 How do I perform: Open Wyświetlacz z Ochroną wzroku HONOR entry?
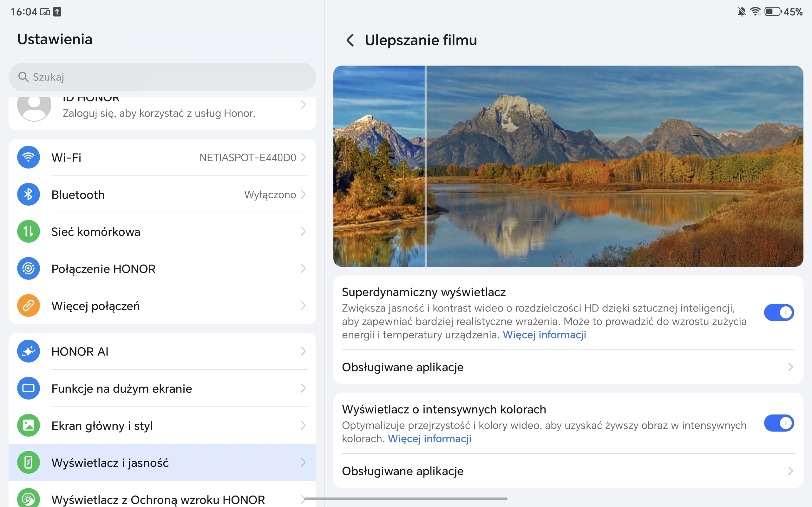158,500
